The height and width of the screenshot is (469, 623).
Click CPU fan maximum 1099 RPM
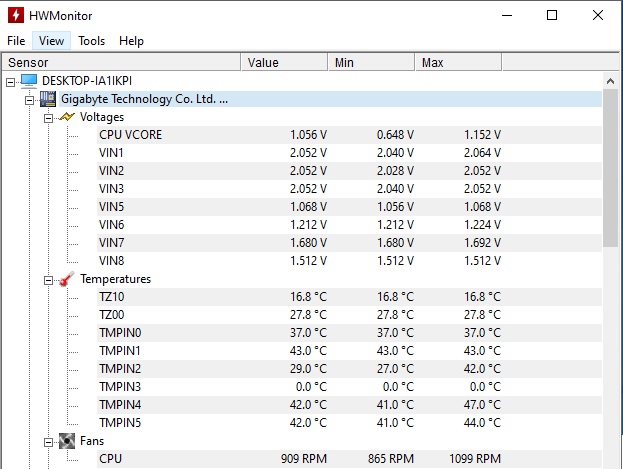[x=475, y=459]
